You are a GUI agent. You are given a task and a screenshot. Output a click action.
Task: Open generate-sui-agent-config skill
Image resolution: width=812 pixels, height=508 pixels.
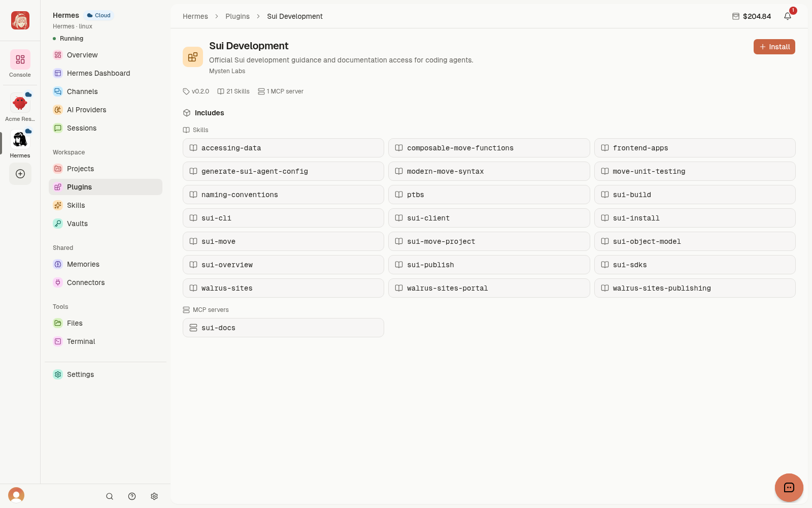coord(283,171)
